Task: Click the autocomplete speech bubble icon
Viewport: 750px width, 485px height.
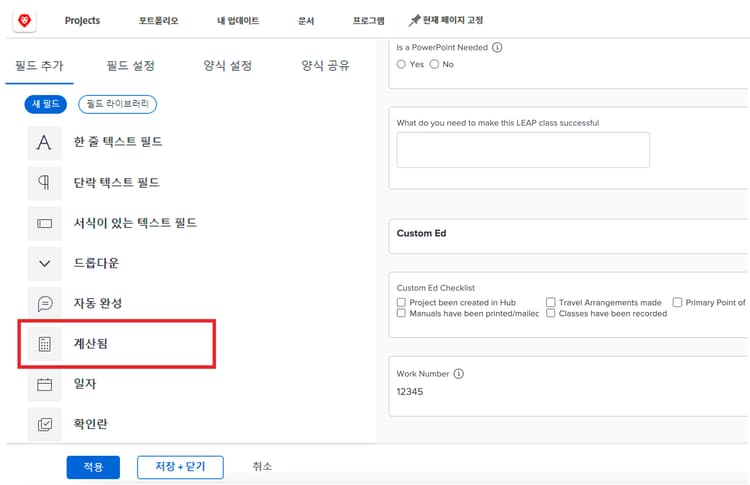Action: 44,304
